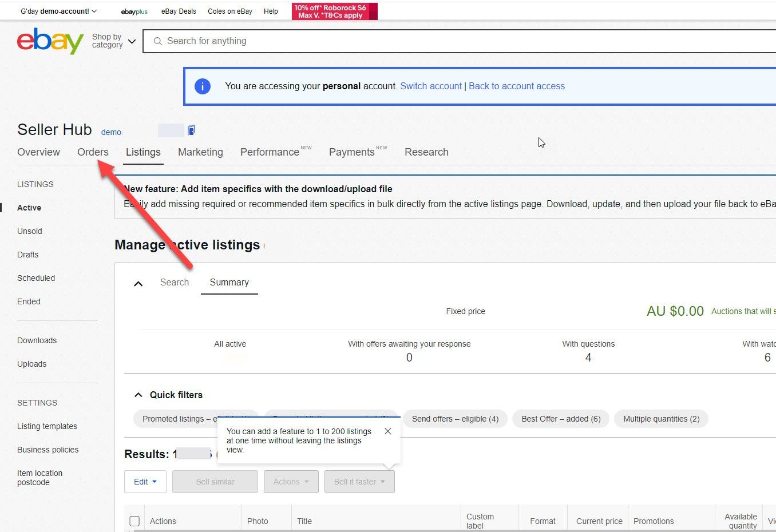Click the Format column header

coord(543,521)
